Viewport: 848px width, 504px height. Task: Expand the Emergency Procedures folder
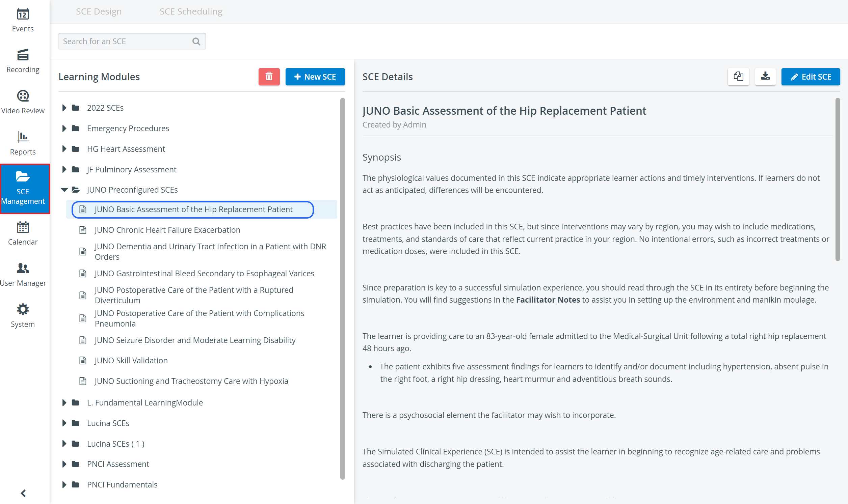(x=64, y=129)
